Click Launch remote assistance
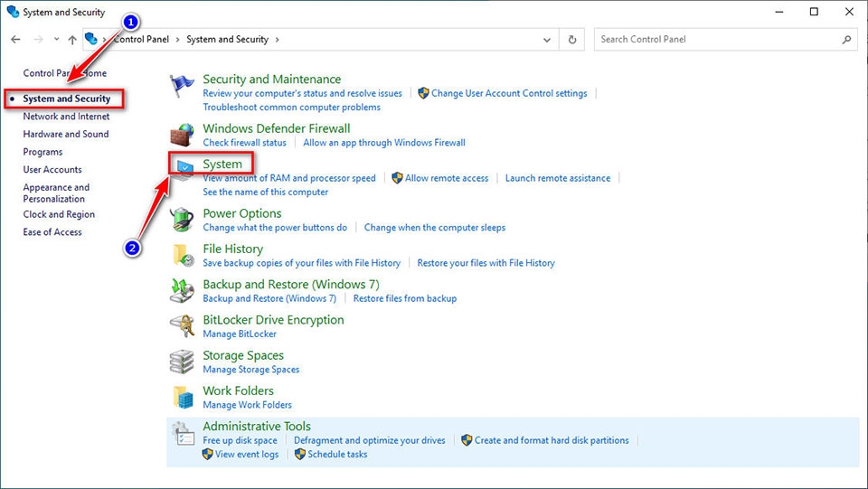 (x=558, y=178)
